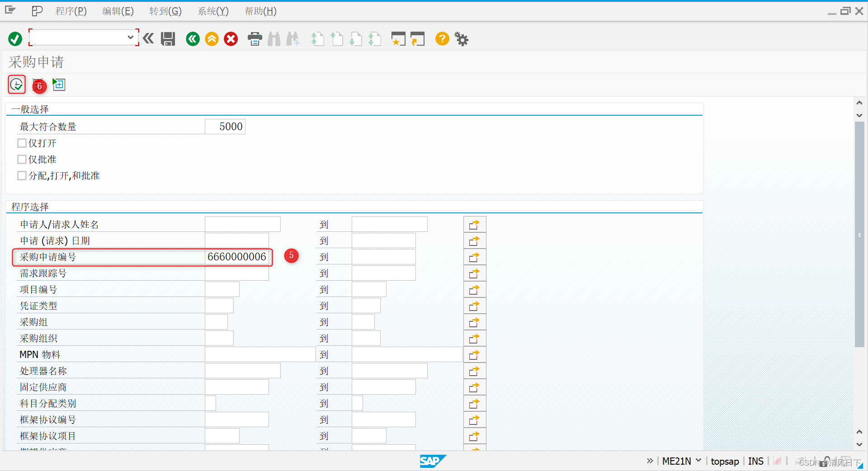Open multiple selection for 申请人/请求人姓名
This screenshot has height=471, width=868.
click(475, 224)
